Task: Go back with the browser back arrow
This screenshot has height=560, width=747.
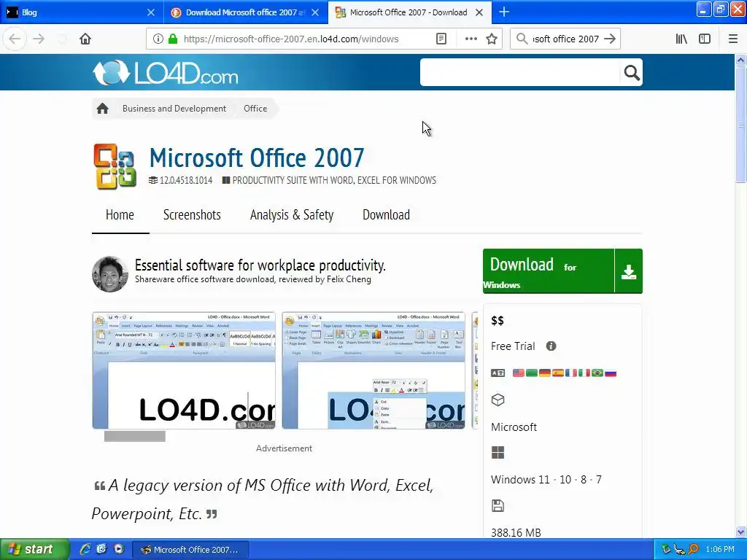Action: [x=15, y=39]
